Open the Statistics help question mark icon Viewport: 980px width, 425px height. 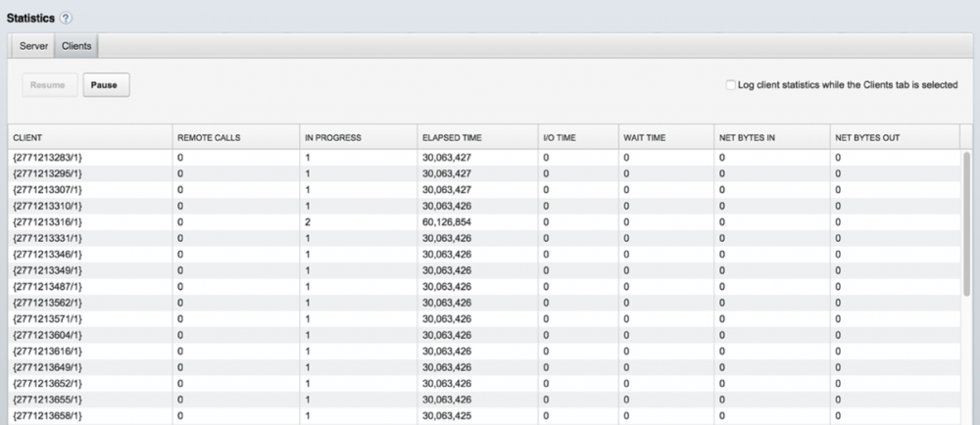coord(67,18)
